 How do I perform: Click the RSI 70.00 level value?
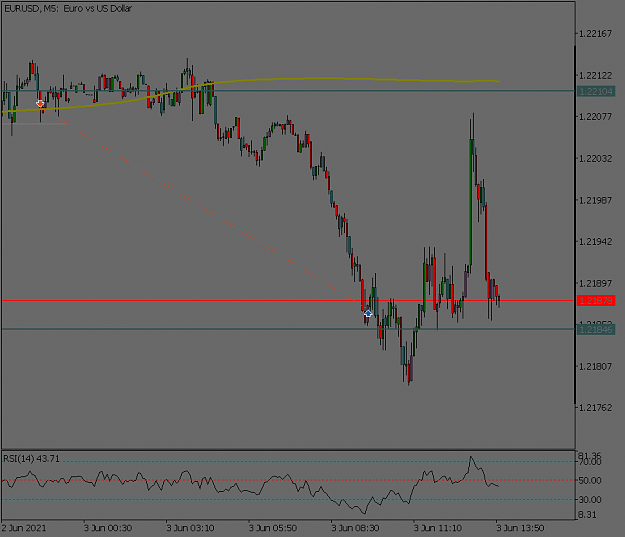pyautogui.click(x=590, y=462)
